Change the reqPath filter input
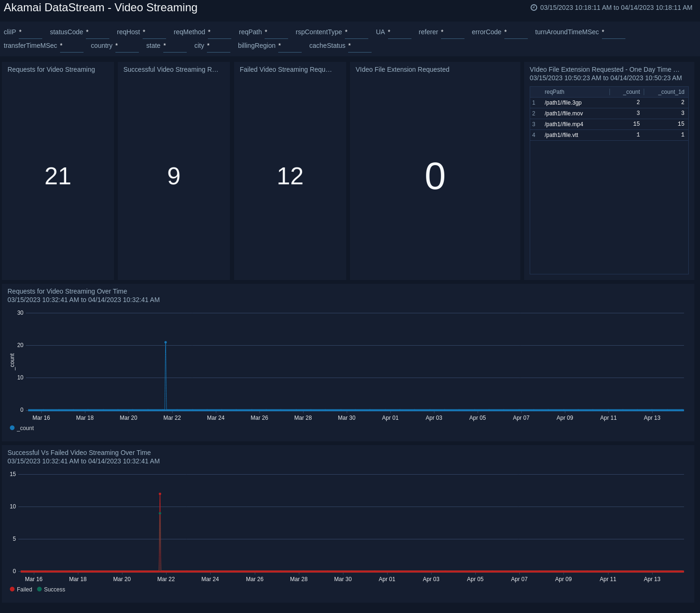This screenshot has height=613, width=700. (276, 33)
